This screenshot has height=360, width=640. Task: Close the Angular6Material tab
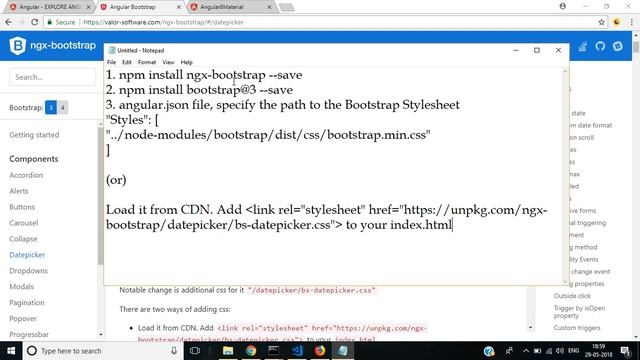tap(269, 7)
